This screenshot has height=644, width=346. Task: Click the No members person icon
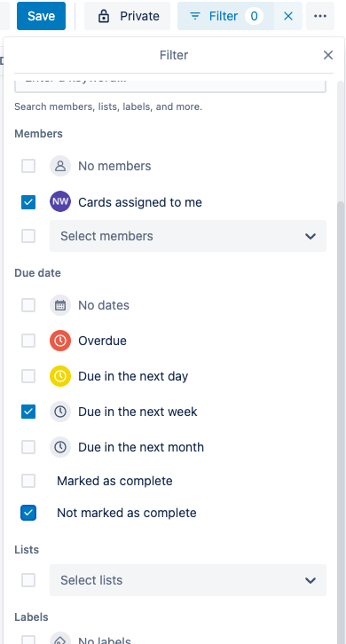(x=60, y=166)
